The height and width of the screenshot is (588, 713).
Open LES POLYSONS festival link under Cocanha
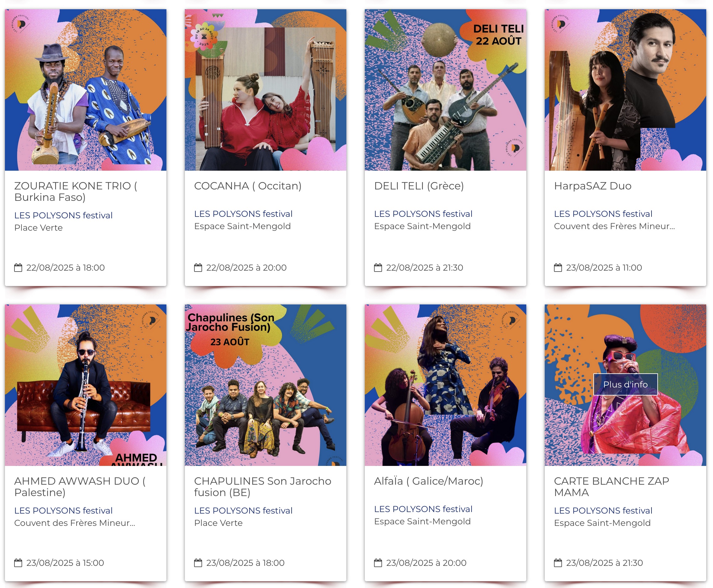[x=243, y=214]
